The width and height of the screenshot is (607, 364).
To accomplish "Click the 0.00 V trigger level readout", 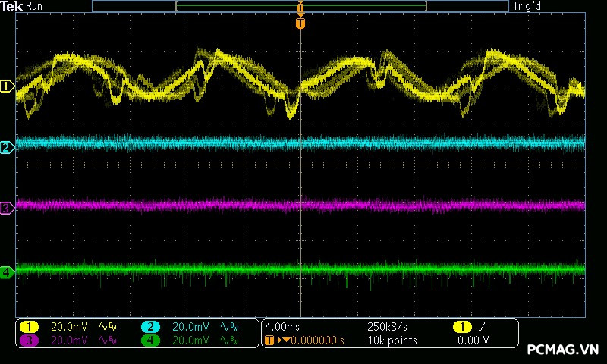I will (x=473, y=340).
